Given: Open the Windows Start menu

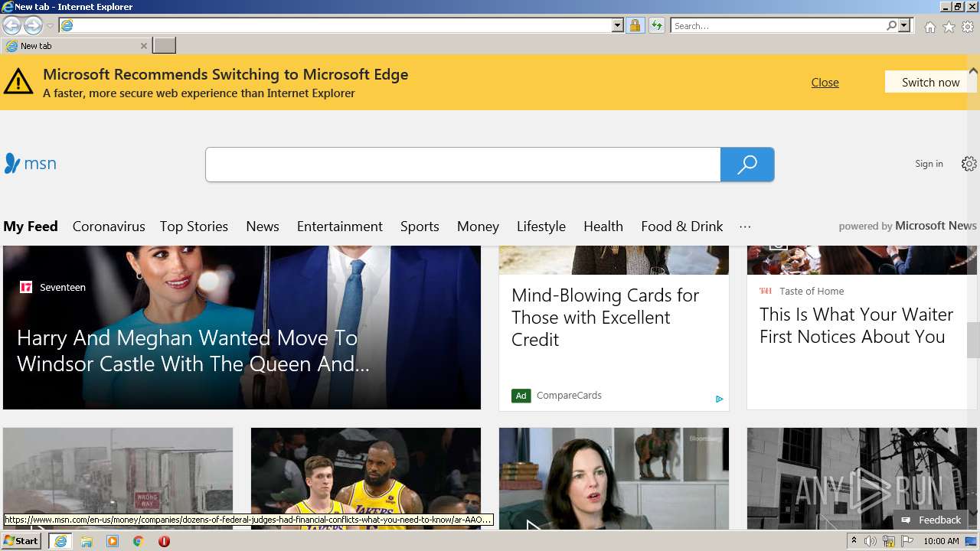Looking at the screenshot, I should pyautogui.click(x=21, y=541).
